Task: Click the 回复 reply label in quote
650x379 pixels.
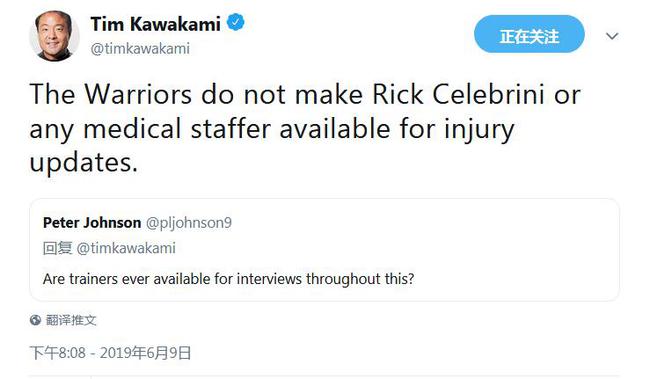Action: pos(58,248)
